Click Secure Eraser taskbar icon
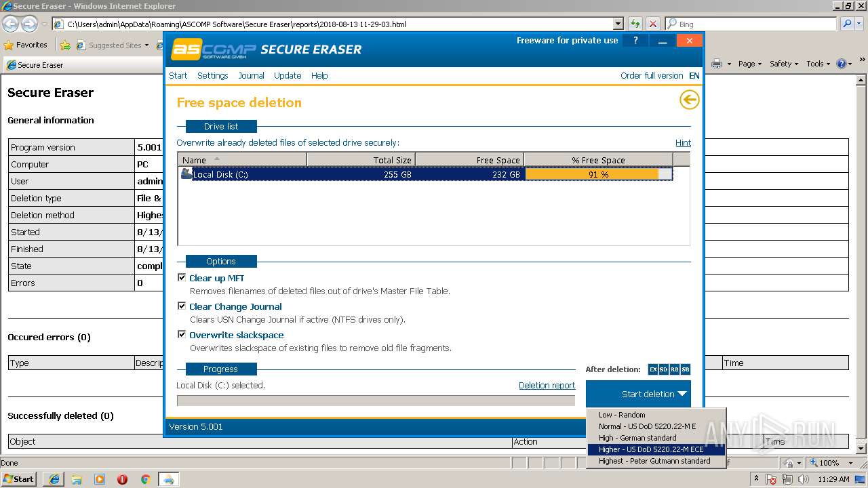The height and width of the screenshot is (488, 868). coord(169,479)
